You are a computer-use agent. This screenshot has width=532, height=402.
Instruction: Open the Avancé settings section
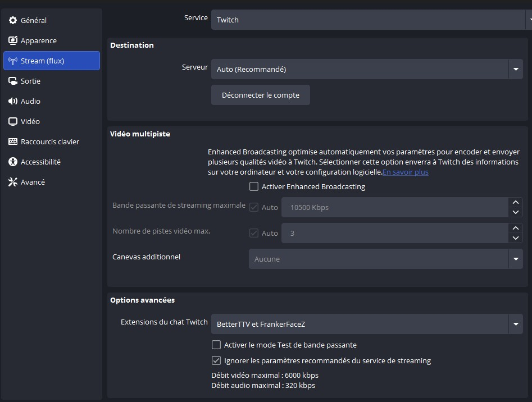tap(33, 182)
